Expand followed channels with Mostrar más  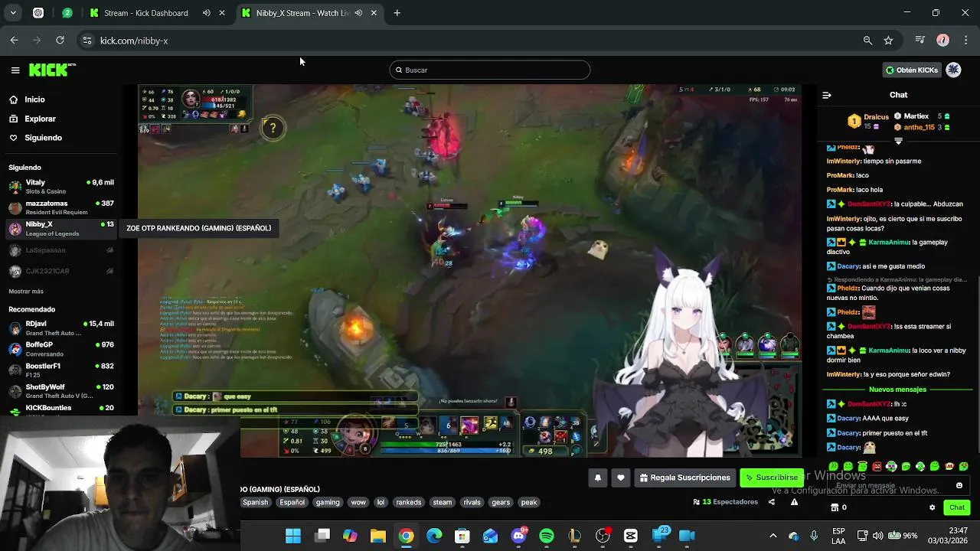26,292
